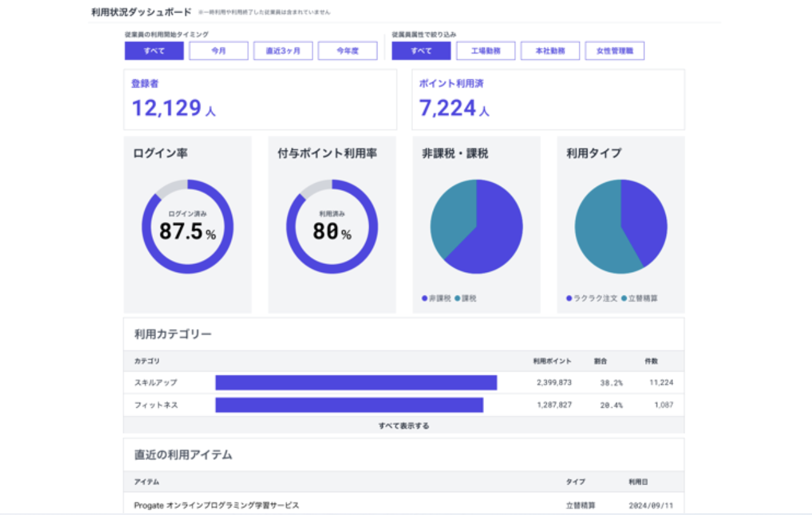This screenshot has height=515, width=812.
Task: Click the フィットネス category bar
Action: pos(349,405)
